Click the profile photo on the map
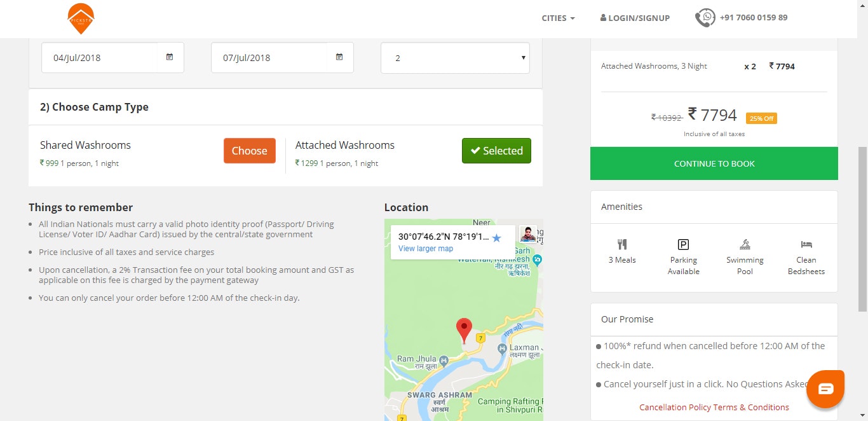The image size is (868, 421). click(x=528, y=234)
